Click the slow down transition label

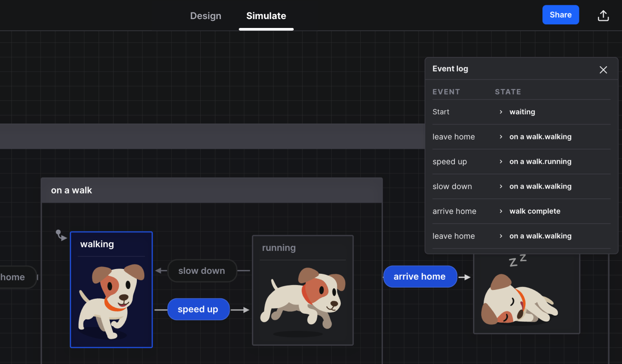click(202, 271)
